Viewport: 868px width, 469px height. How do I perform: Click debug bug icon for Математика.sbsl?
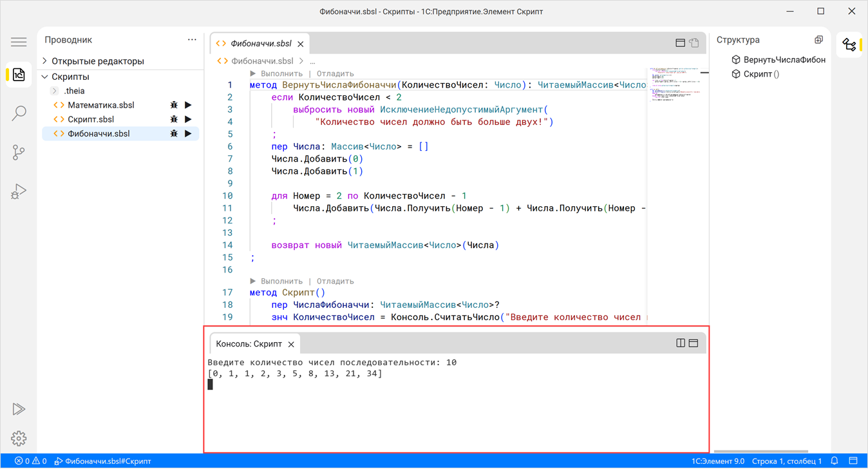tap(174, 105)
